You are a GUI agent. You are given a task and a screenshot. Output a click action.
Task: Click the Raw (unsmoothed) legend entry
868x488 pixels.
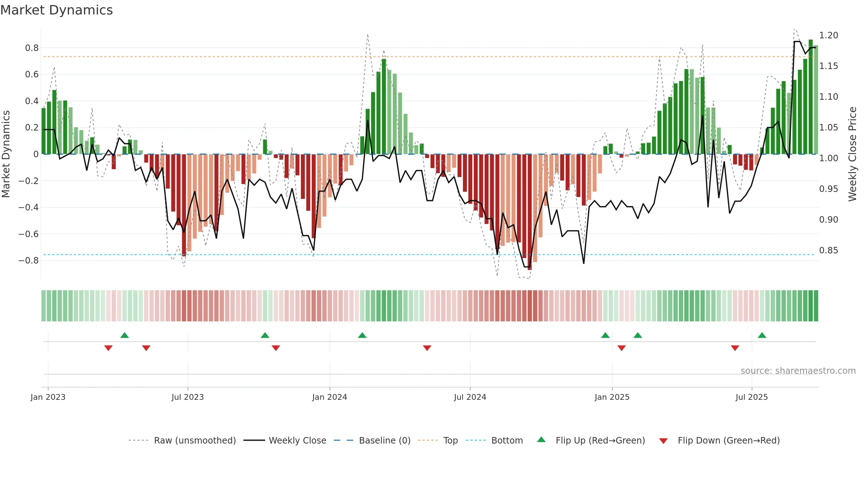(x=182, y=440)
